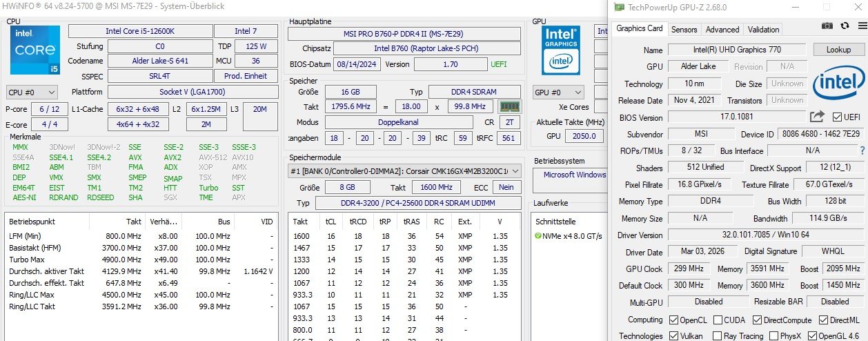Screen dimensions: 868x341
Task: Open the CPU #0 selector dropdown
Action: point(32,92)
